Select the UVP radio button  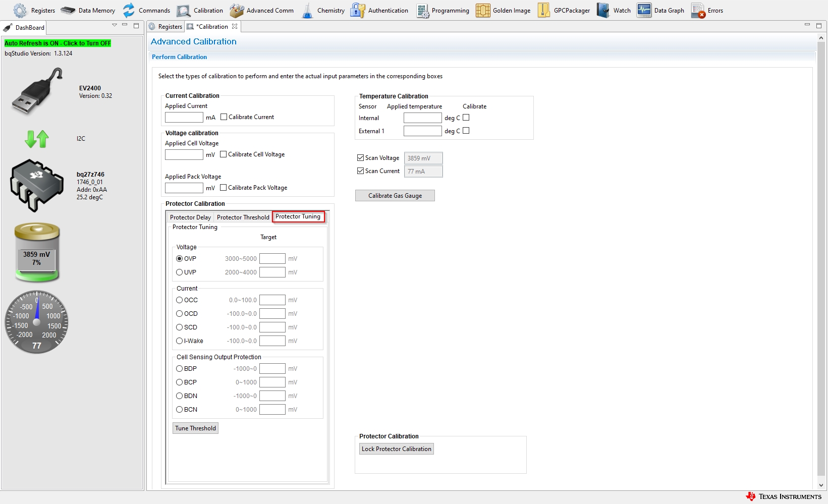coord(179,272)
